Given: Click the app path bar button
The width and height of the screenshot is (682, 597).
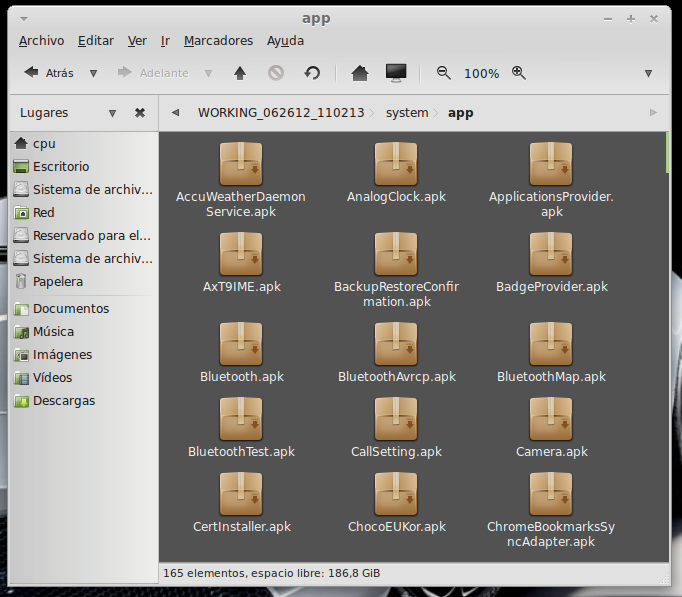Looking at the screenshot, I should click(461, 113).
